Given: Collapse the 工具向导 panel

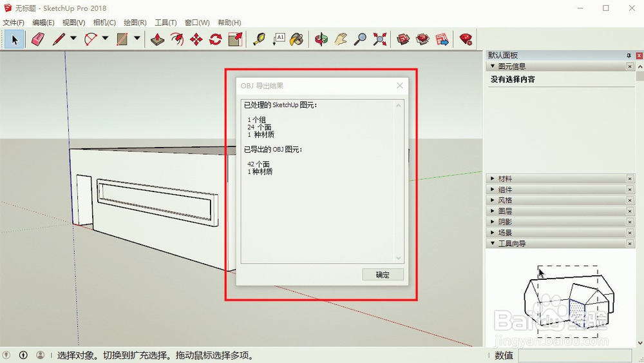Looking at the screenshot, I should click(x=493, y=243).
